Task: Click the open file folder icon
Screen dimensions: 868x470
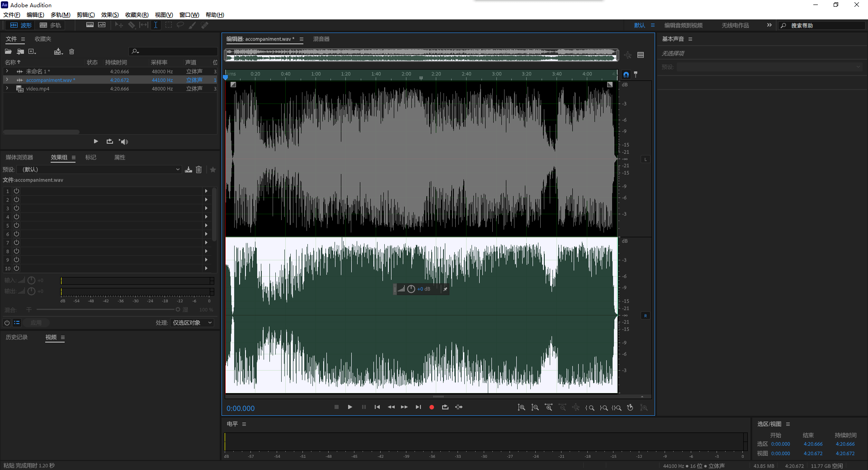Action: click(x=8, y=52)
